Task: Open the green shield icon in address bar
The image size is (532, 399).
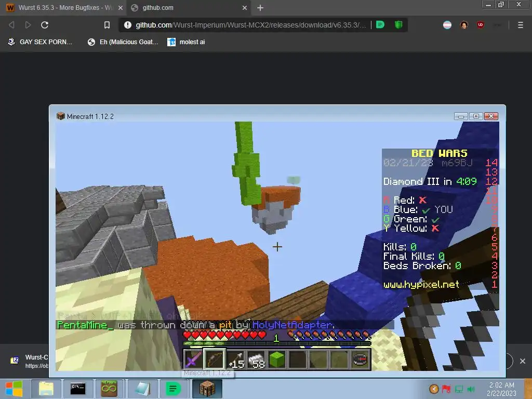Action: click(x=398, y=24)
